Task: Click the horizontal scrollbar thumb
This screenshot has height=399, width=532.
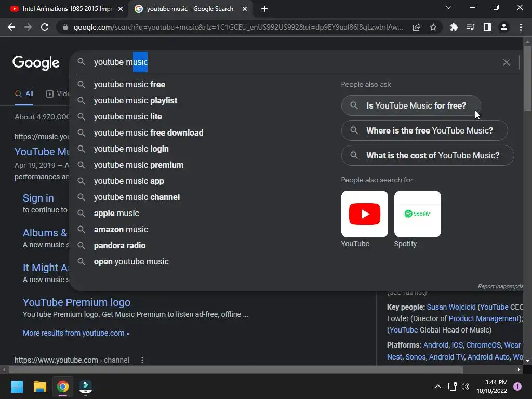Action: pos(235,369)
